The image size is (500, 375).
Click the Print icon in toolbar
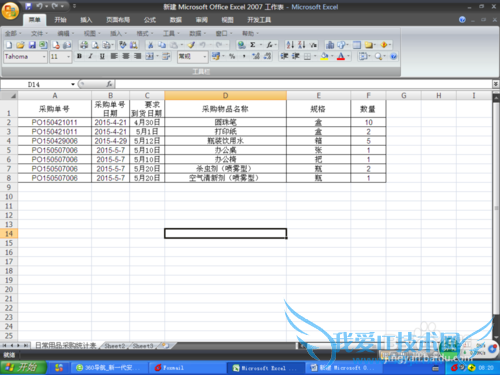click(84, 45)
